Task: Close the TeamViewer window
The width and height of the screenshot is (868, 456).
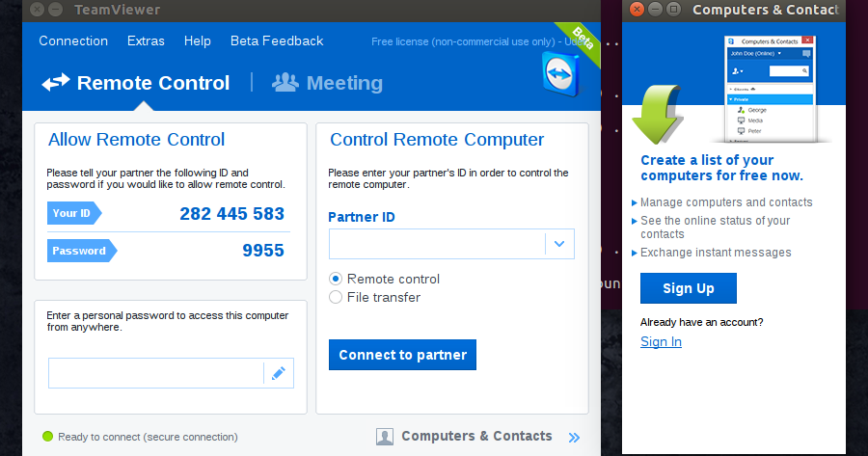Action: click(37, 10)
